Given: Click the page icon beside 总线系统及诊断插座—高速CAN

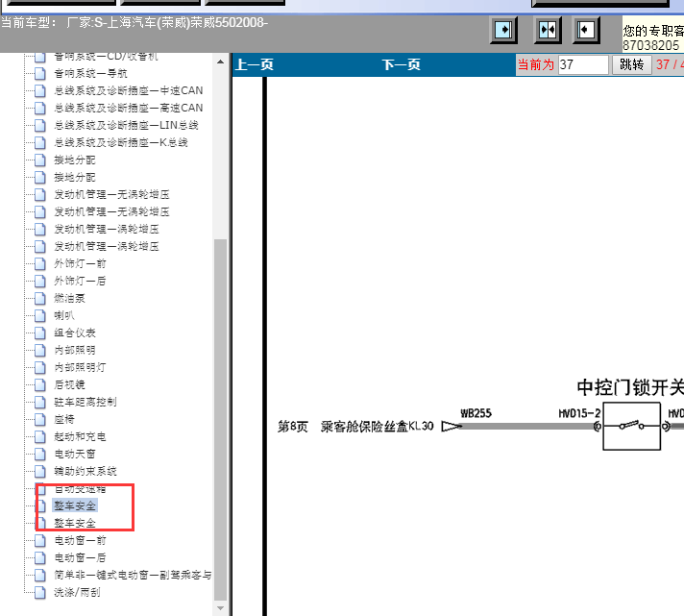Looking at the screenshot, I should [40, 108].
